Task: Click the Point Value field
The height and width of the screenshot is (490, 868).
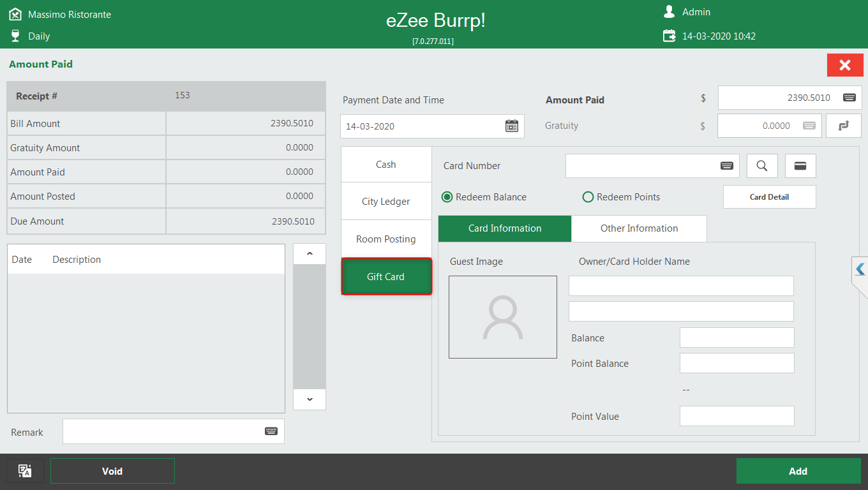Action: 737,416
